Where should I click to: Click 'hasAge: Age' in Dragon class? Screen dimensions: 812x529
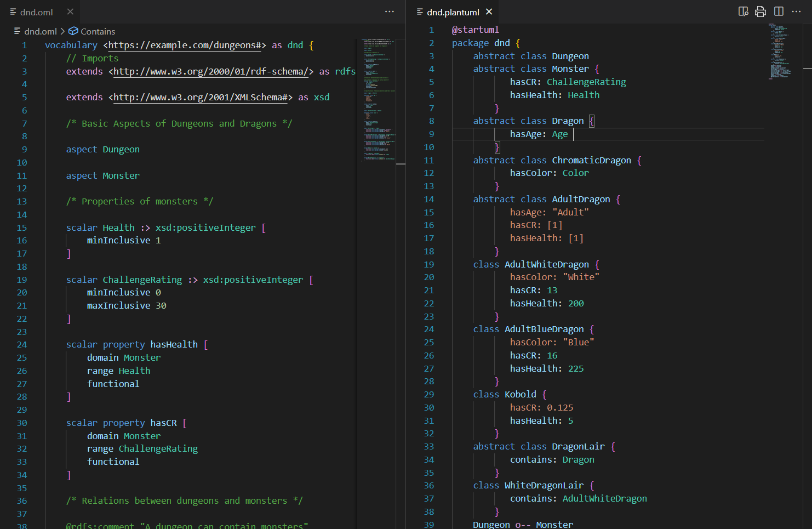coord(539,134)
